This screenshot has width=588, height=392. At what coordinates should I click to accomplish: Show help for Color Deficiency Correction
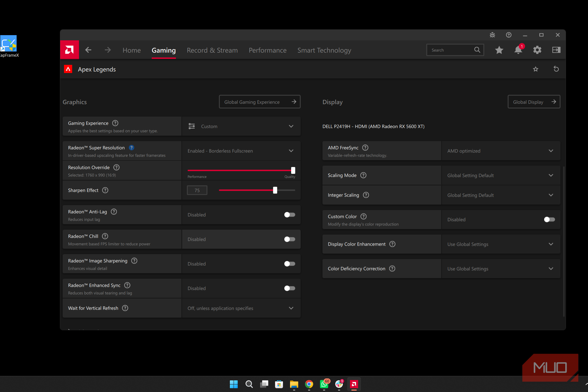392,269
